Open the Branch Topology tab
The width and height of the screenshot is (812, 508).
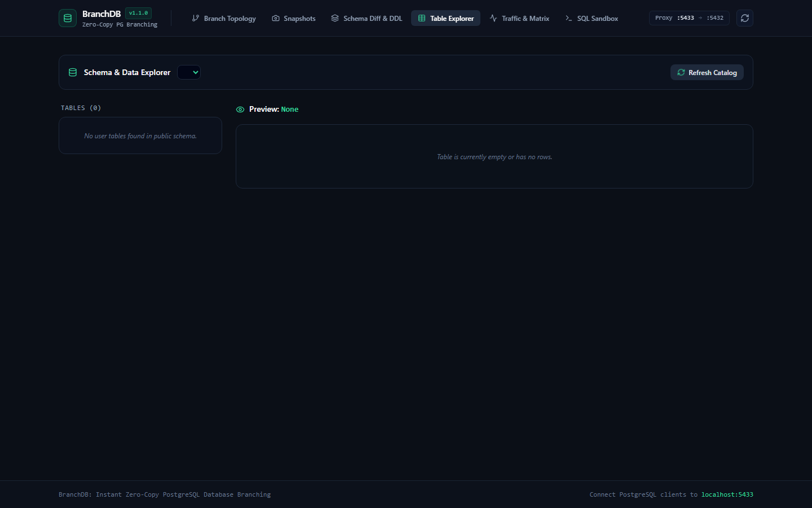(224, 18)
